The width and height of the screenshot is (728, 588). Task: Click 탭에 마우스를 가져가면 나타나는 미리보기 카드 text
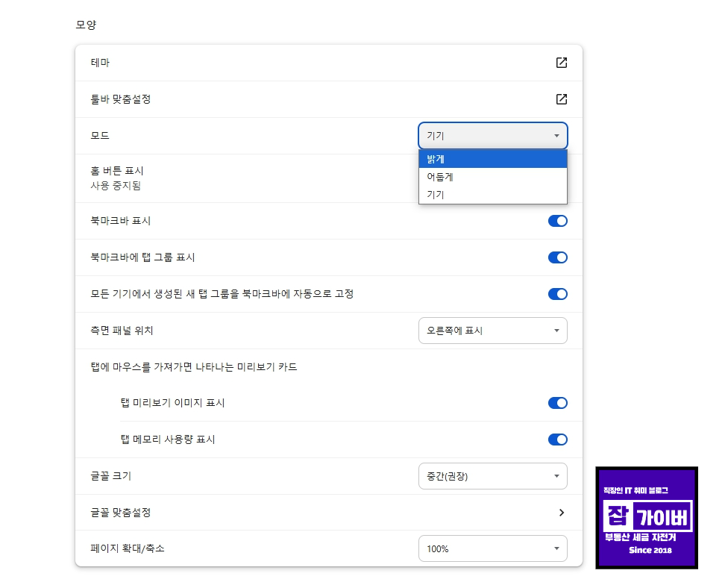click(x=194, y=367)
